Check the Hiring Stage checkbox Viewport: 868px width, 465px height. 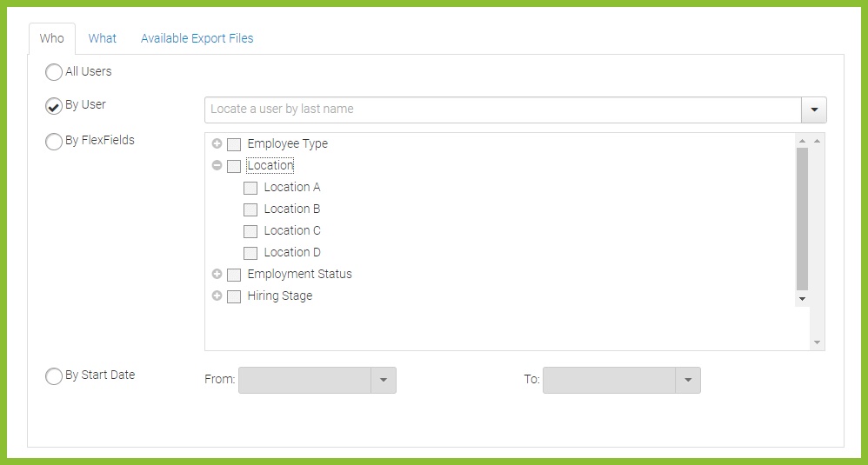(234, 296)
